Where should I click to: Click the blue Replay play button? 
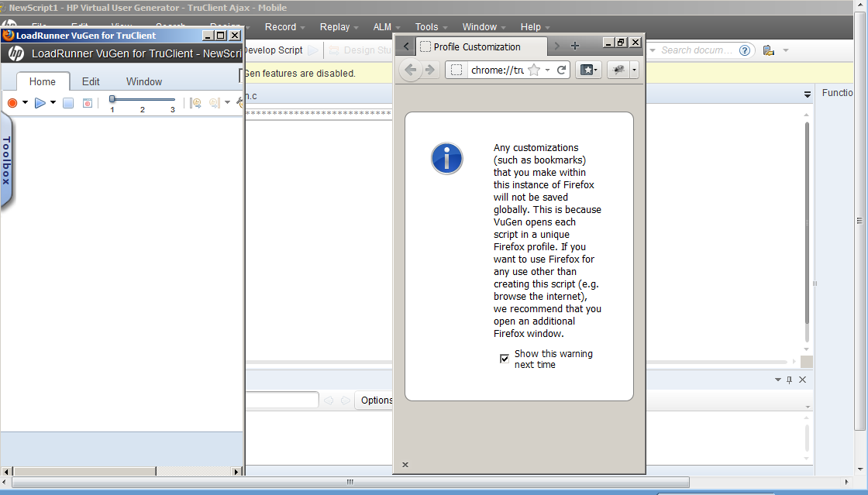(40, 103)
